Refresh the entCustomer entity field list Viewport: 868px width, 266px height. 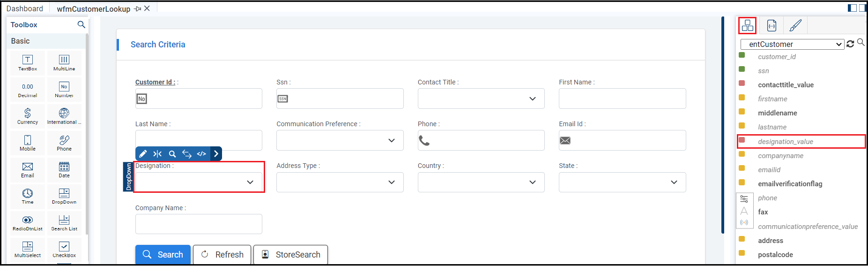pos(850,44)
